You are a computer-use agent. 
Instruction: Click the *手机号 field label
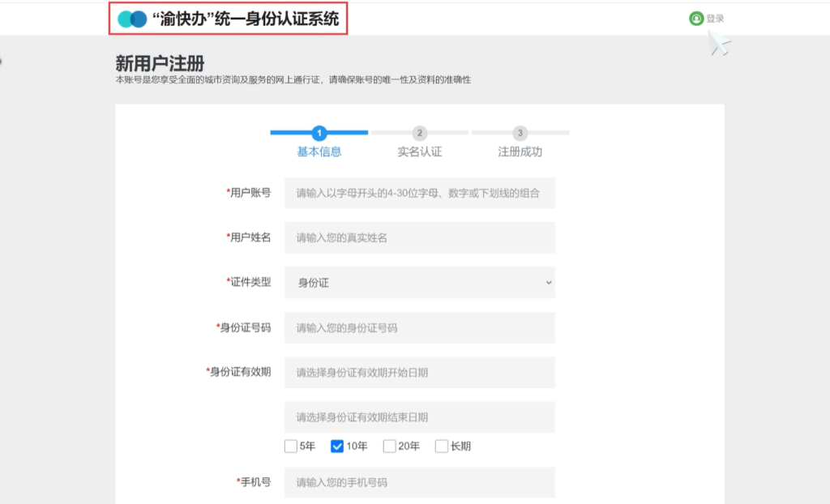pos(254,482)
